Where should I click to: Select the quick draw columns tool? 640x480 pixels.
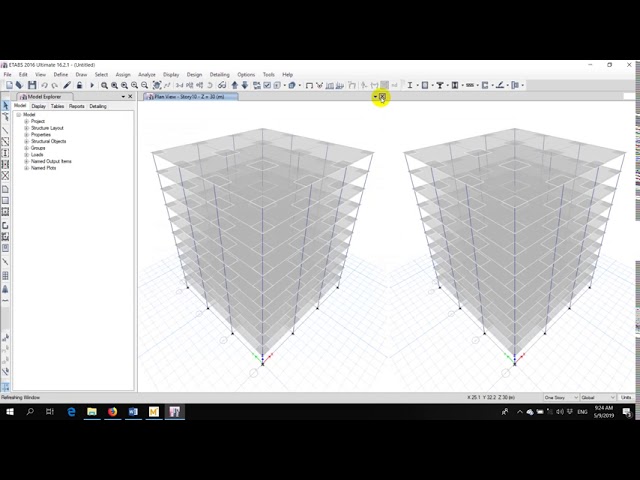pyautogui.click(x=5, y=153)
